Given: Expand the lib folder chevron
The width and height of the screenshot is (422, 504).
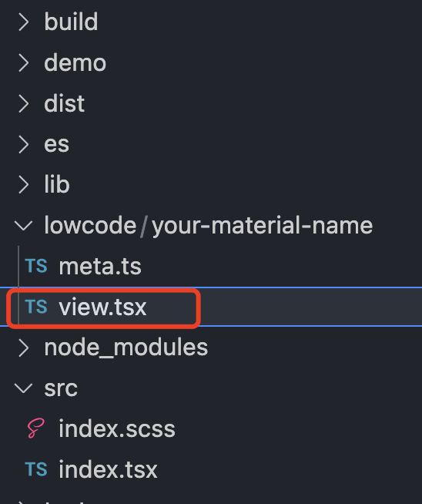Looking at the screenshot, I should point(23,185).
